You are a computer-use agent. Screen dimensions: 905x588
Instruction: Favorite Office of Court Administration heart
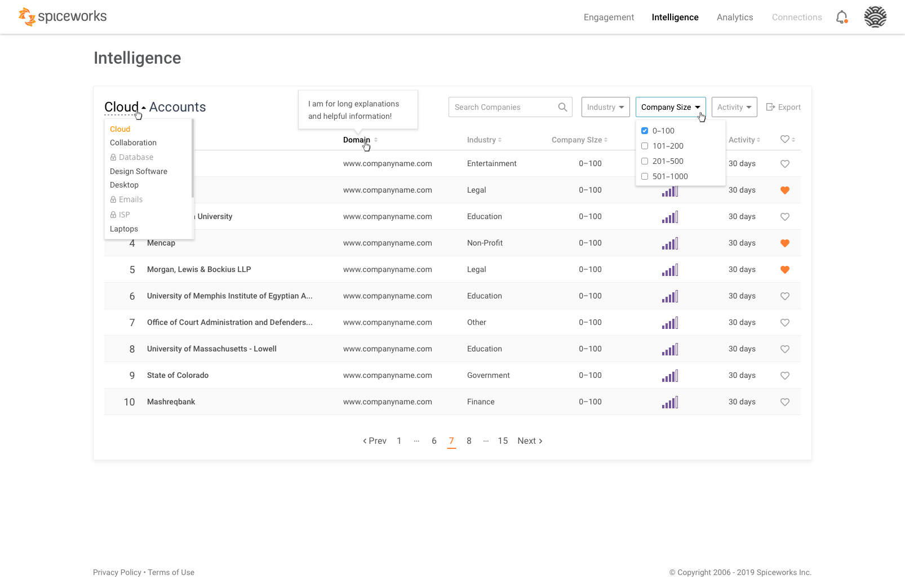pyautogui.click(x=785, y=323)
